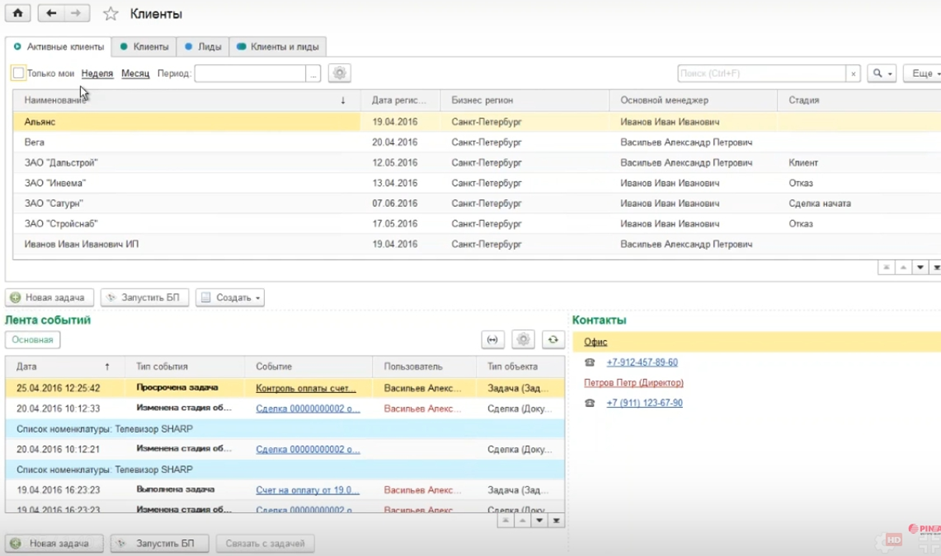Select Основная event feed filter
The image size is (941, 556).
point(32,340)
